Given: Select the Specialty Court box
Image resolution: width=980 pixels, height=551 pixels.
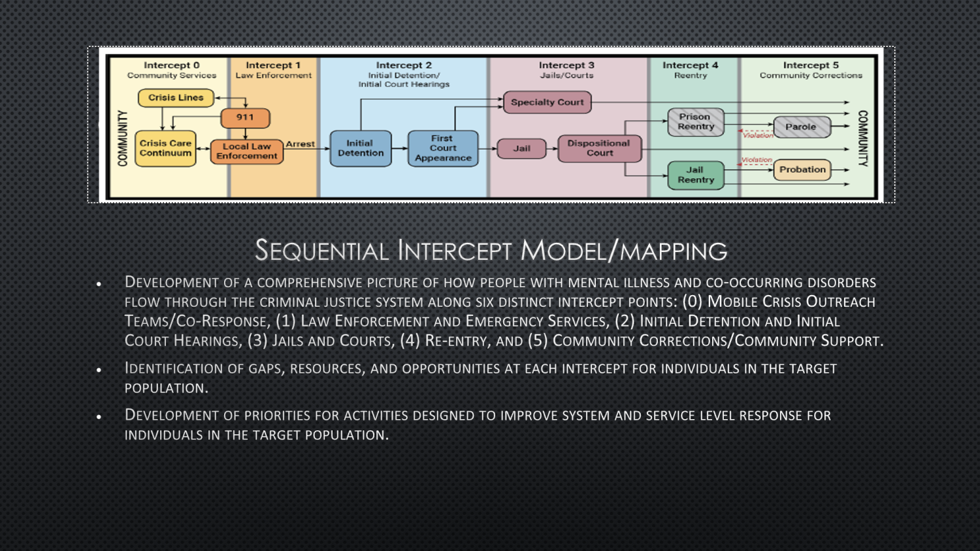Looking at the screenshot, I should tap(547, 102).
